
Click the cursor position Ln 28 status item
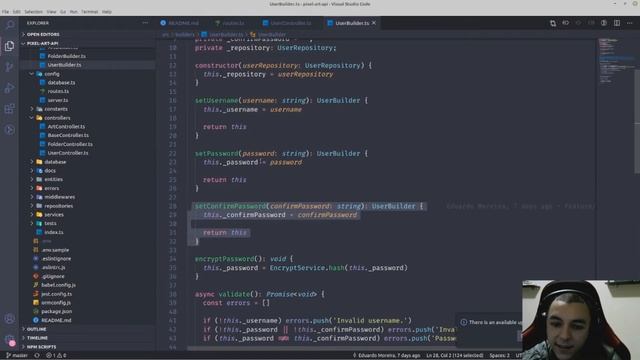click(x=454, y=356)
